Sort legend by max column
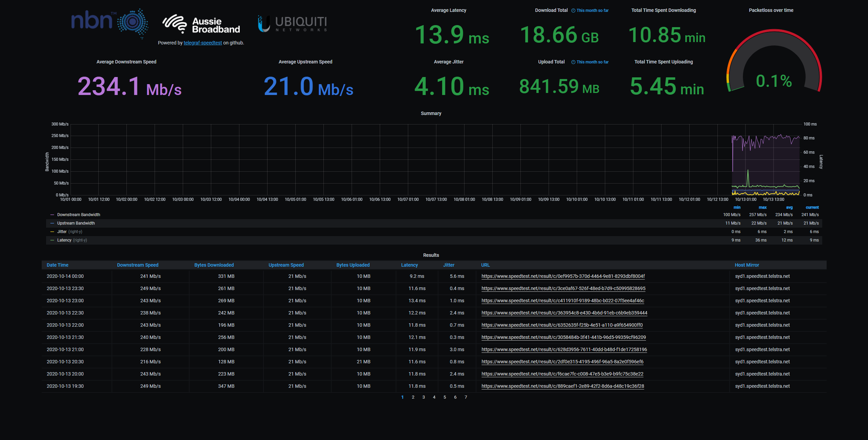 [x=763, y=207]
